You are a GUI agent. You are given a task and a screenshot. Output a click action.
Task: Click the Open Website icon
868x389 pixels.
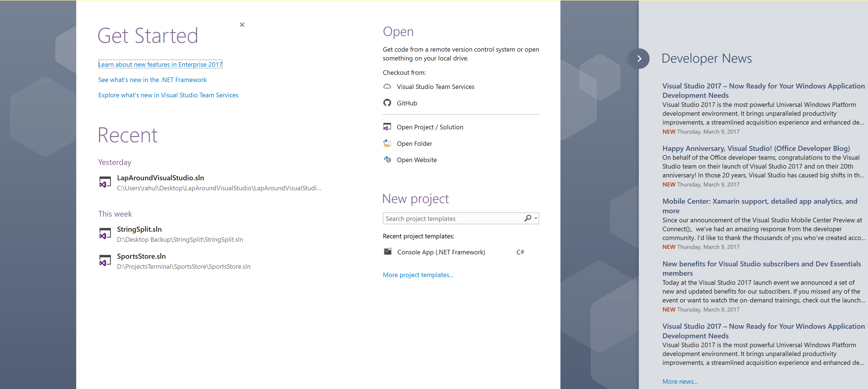[x=388, y=159]
